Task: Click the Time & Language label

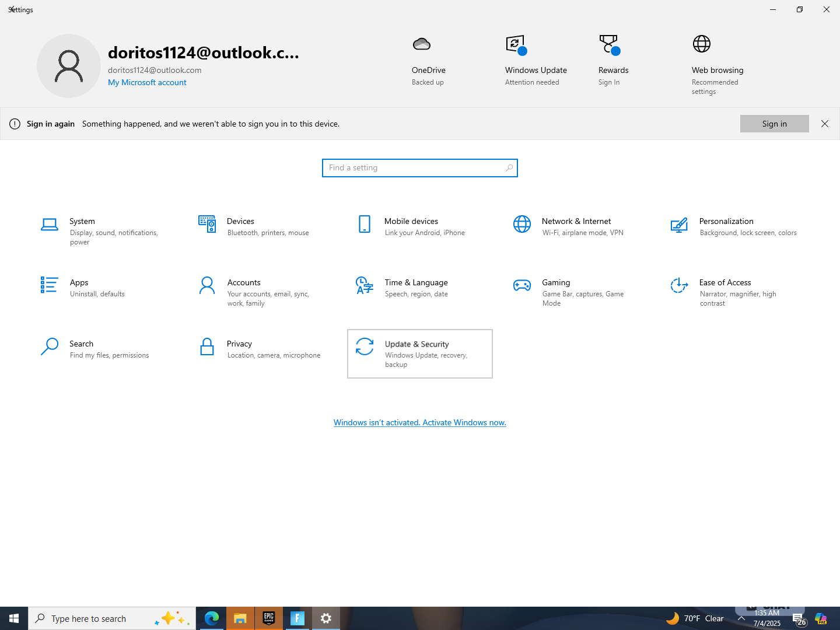Action: coord(416,282)
